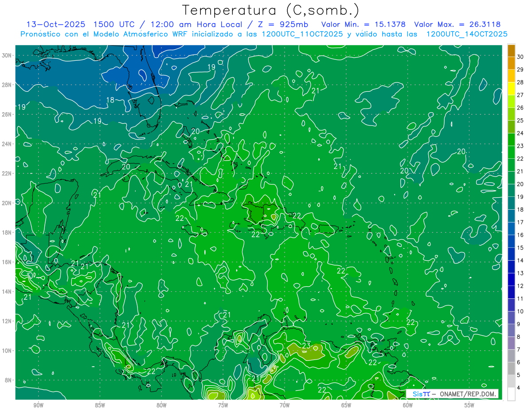Viewport: 532px width, 411px height.
Task: Click color scale label '25'
Action: click(520, 121)
